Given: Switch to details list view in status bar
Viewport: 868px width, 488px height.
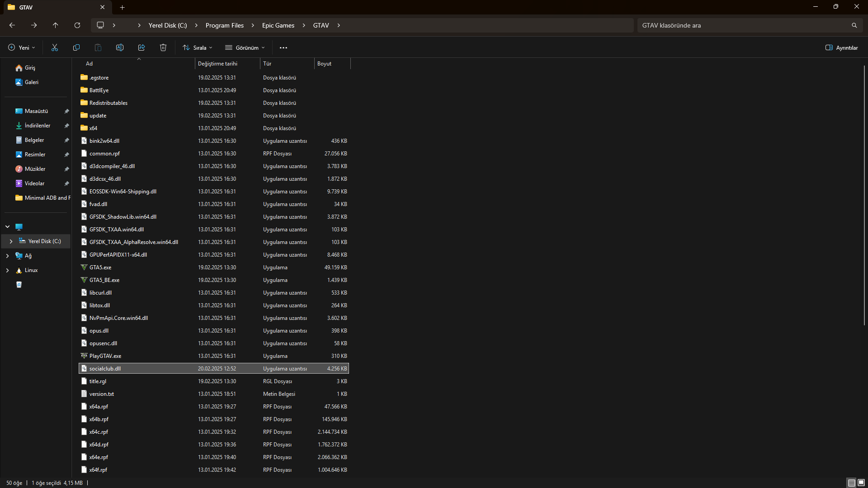Looking at the screenshot, I should pos(851,483).
